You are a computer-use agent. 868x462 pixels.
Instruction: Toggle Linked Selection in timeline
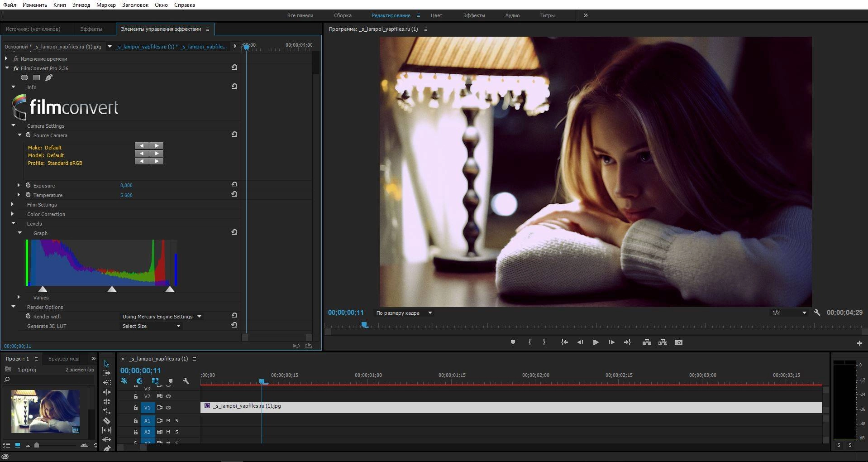pos(155,381)
